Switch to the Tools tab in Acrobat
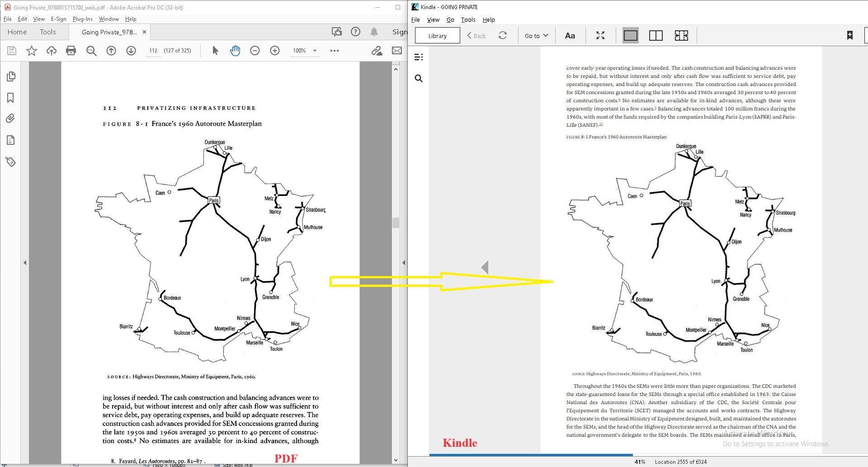This screenshot has width=868, height=467. 48,32
